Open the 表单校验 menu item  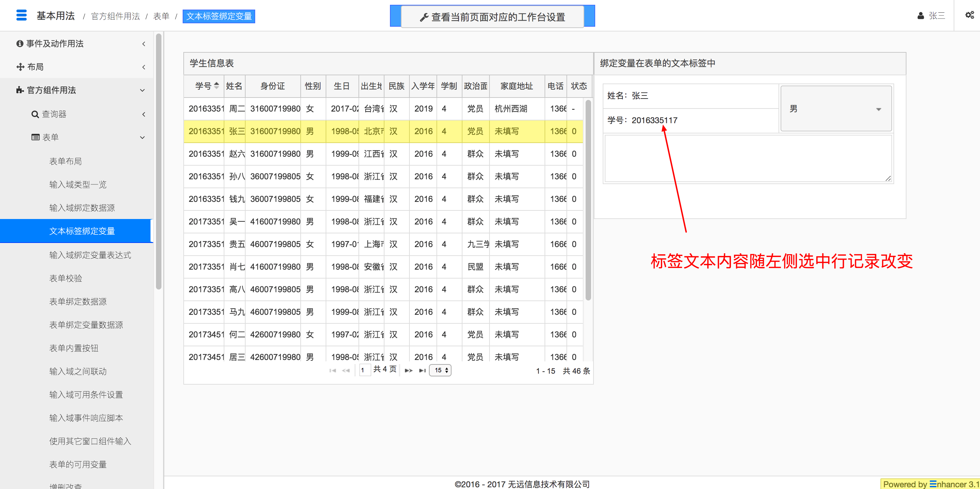coord(66,278)
